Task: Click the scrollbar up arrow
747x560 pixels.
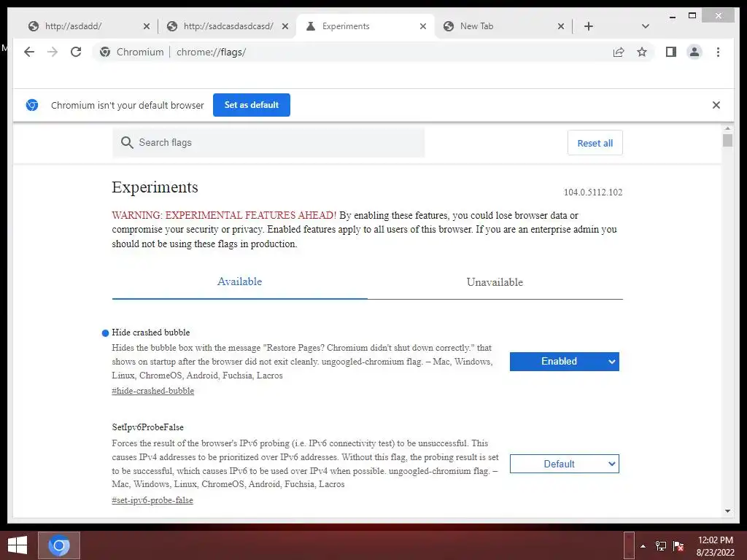Action: coord(727,128)
